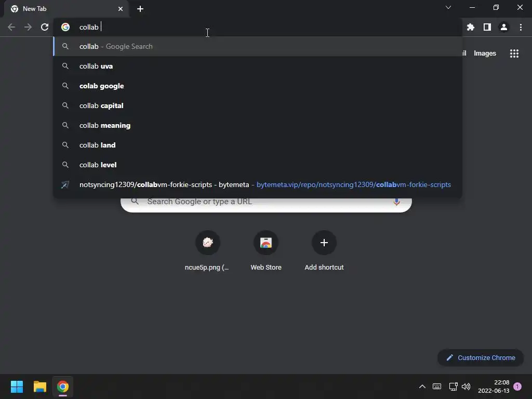This screenshot has height=399, width=532.
Task: Click the voice search microphone
Action: pos(396,202)
